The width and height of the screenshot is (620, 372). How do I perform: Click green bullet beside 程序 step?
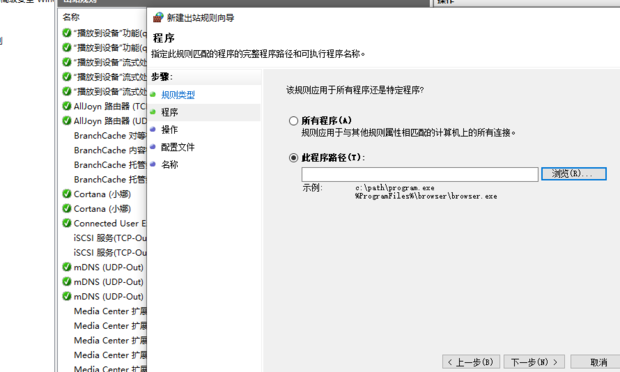click(153, 112)
